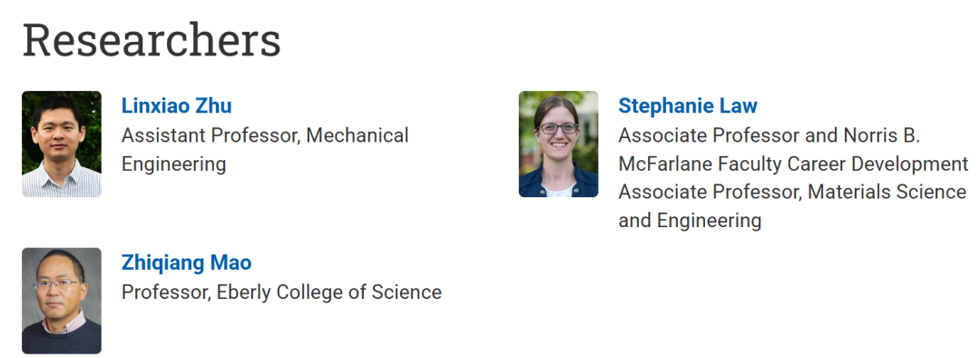Click the 'Assistant Professor, Mechanical' text line
The height and width of the screenshot is (358, 980).
coord(265,135)
